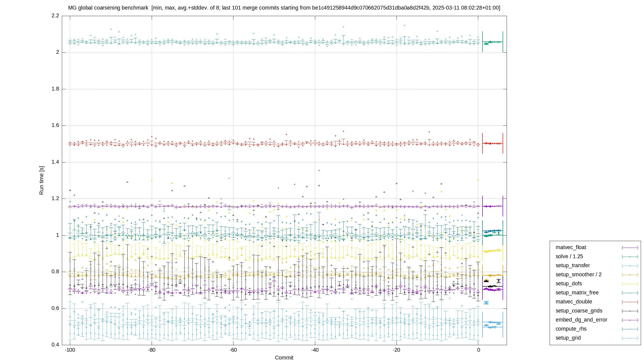
Task: Click the chart title text
Action: tap(284, 8)
